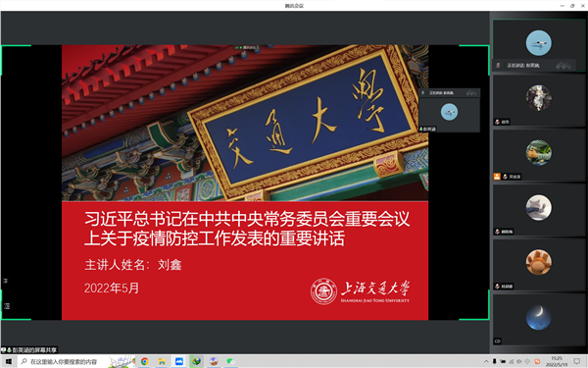Click muted microphone icon on second participant
Screen dimensions: 588x368
(497, 122)
